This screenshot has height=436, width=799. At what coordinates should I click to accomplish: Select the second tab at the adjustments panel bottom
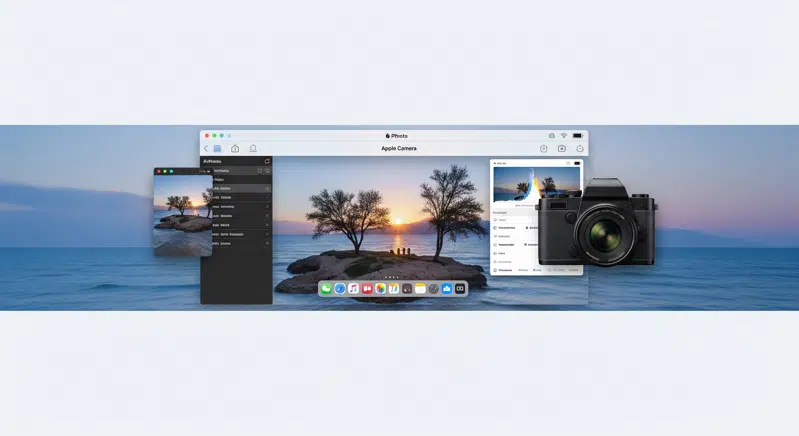coord(523,270)
